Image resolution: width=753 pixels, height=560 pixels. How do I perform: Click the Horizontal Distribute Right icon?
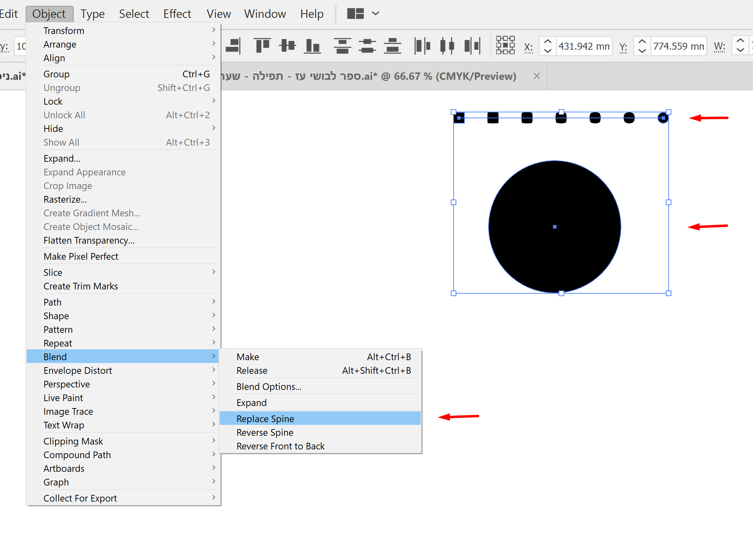pyautogui.click(x=472, y=46)
